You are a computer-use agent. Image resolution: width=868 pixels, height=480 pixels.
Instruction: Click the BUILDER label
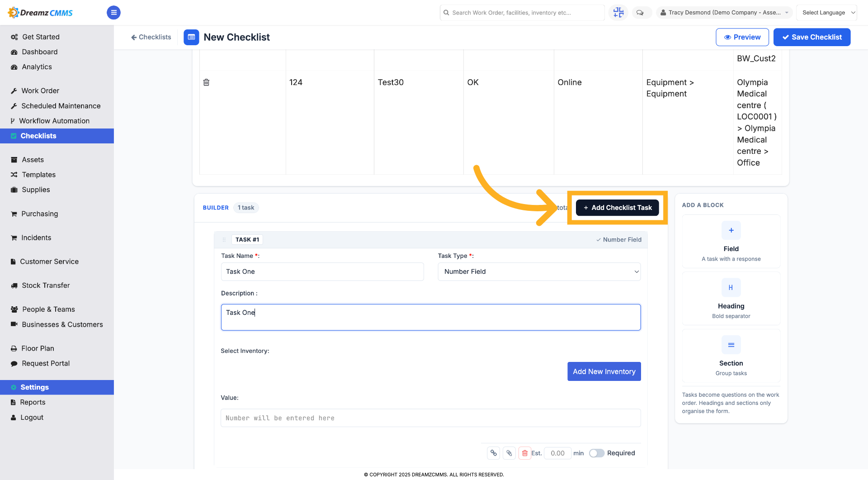coord(216,208)
